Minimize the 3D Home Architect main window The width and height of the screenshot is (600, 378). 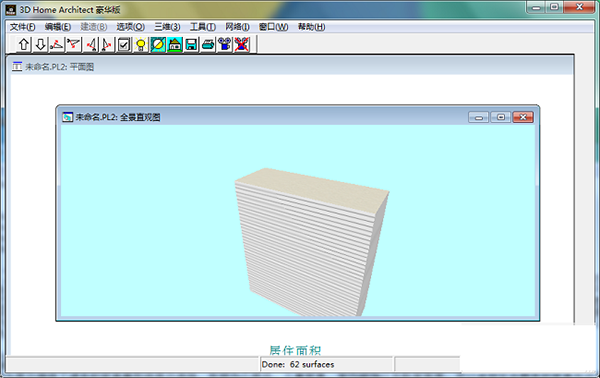(x=536, y=7)
